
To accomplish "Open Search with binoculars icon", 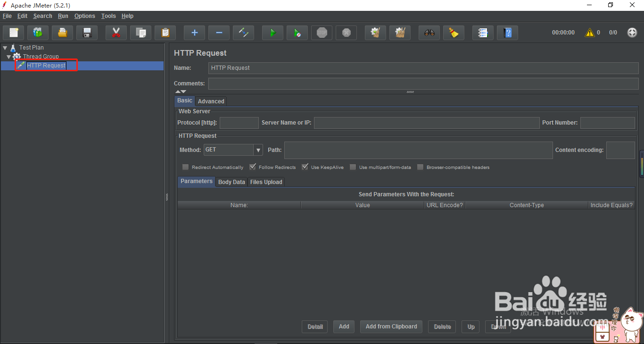I will (429, 33).
